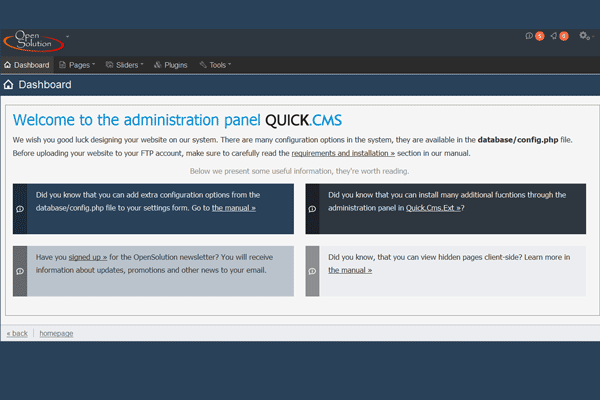This screenshot has height=400, width=600.
Task: Select the Dashboard menu item
Action: click(x=26, y=65)
